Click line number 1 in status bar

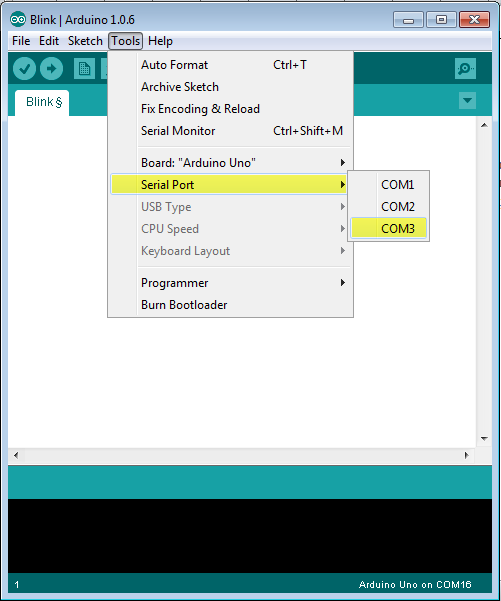16,585
